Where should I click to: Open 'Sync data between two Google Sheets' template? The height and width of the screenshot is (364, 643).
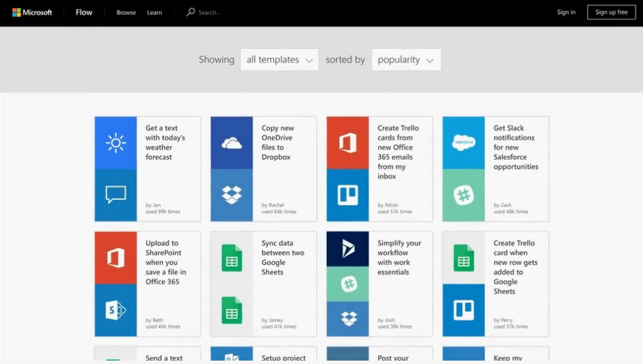(x=283, y=257)
